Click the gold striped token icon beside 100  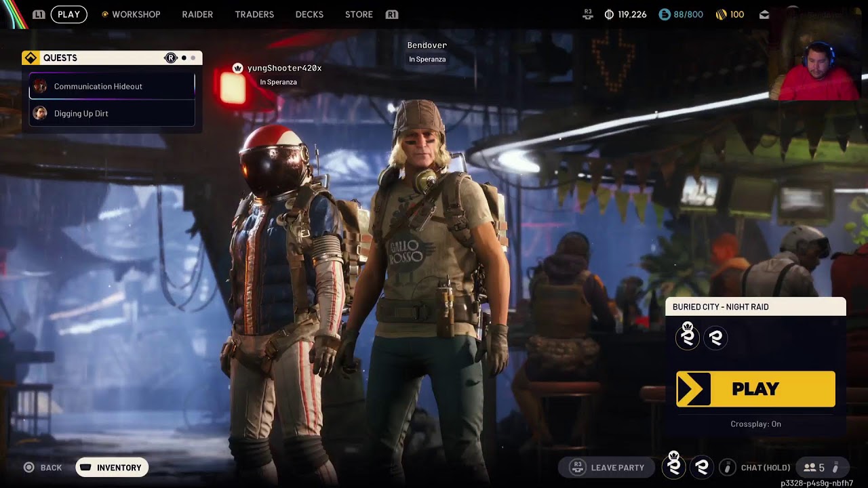(721, 14)
